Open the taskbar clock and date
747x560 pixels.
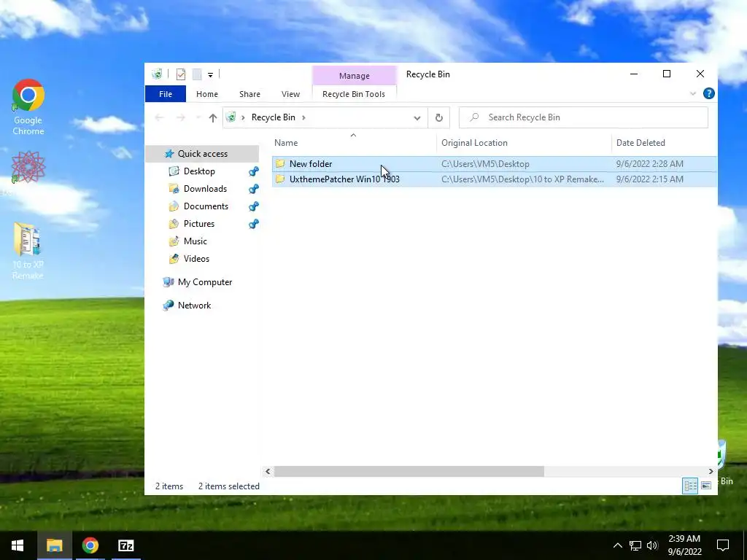point(684,545)
